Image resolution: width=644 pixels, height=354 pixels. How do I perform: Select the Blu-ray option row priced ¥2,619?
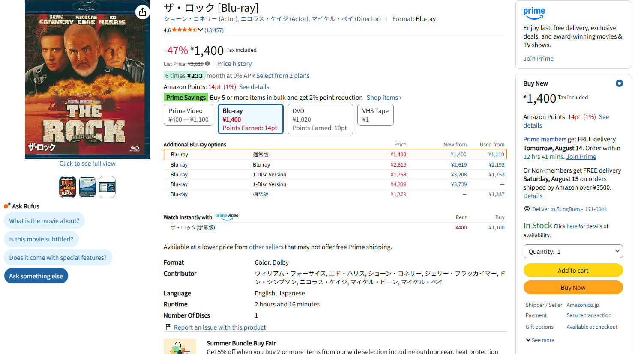335,164
